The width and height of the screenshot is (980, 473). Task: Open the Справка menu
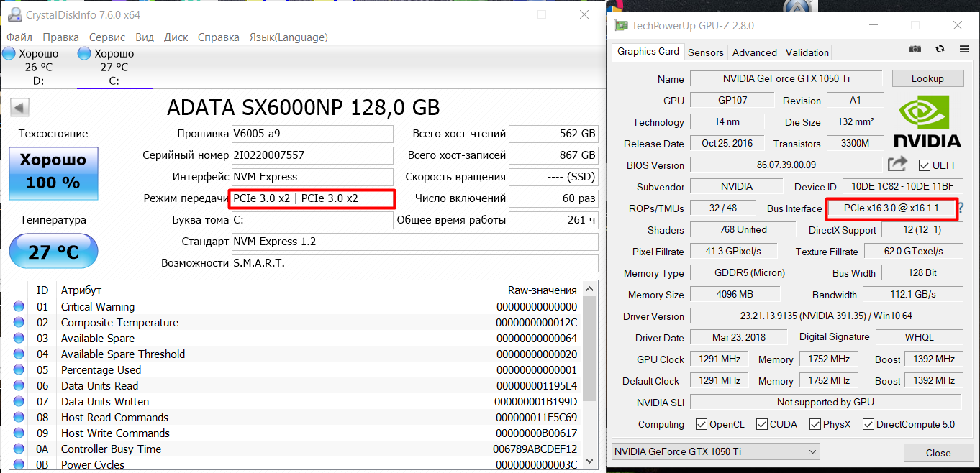(x=219, y=37)
